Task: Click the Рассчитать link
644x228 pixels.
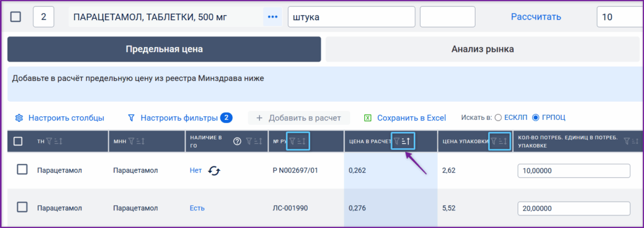Action: point(536,17)
